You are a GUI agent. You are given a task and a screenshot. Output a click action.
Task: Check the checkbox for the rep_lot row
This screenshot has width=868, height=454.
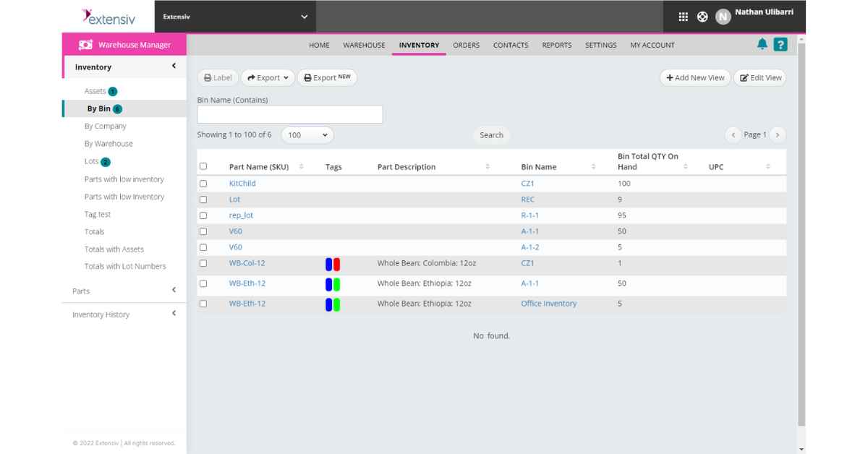(x=203, y=215)
